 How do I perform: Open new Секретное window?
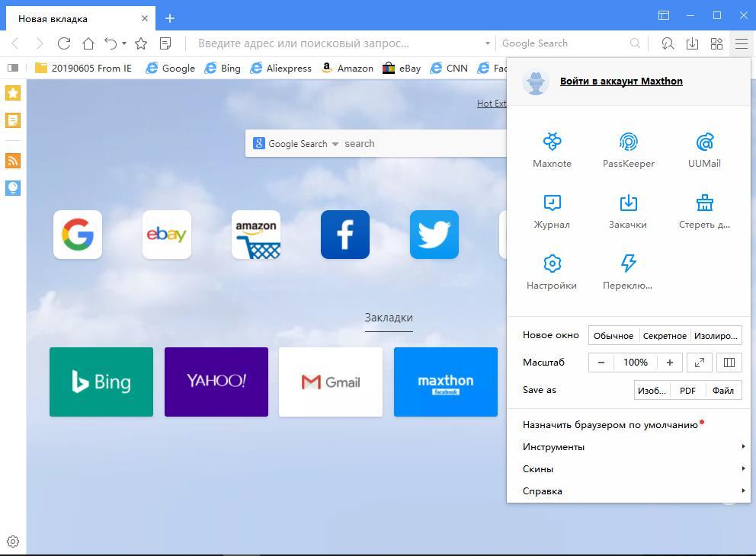(x=665, y=336)
